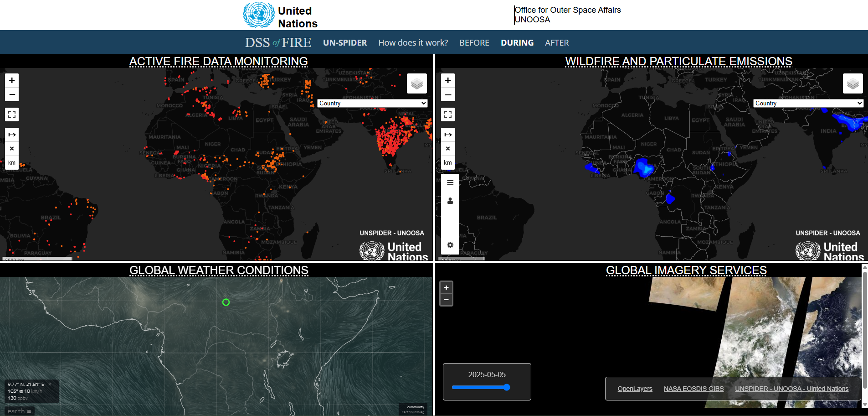868x416 pixels.
Task: Open Country dropdown on Emissions map
Action: 808,104
